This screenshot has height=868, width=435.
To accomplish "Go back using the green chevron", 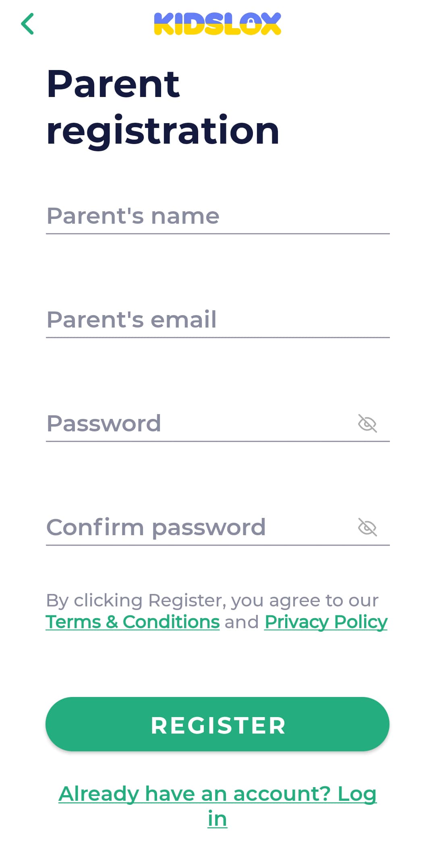I will point(28,24).
